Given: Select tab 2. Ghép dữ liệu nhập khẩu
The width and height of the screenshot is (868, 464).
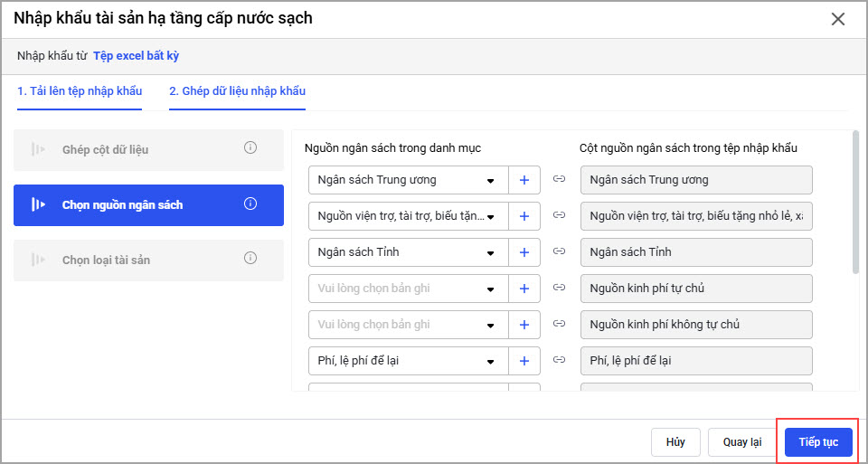Looking at the screenshot, I should [x=237, y=91].
